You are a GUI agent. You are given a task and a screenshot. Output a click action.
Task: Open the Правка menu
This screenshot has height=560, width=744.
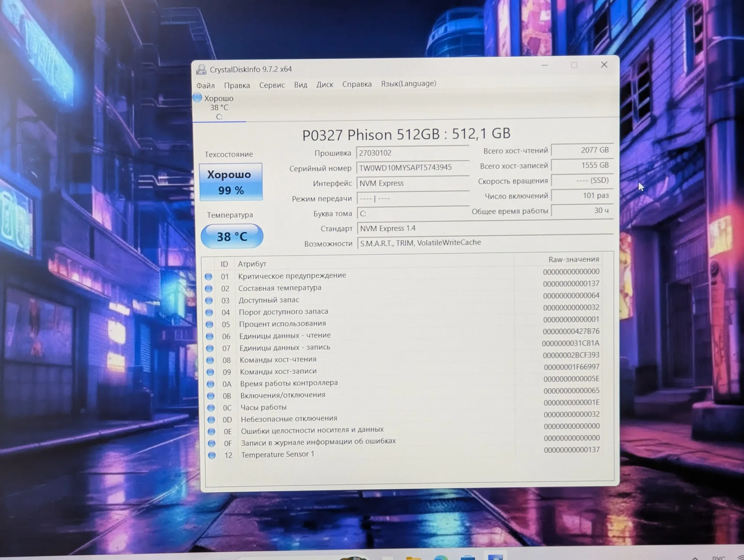[237, 86]
